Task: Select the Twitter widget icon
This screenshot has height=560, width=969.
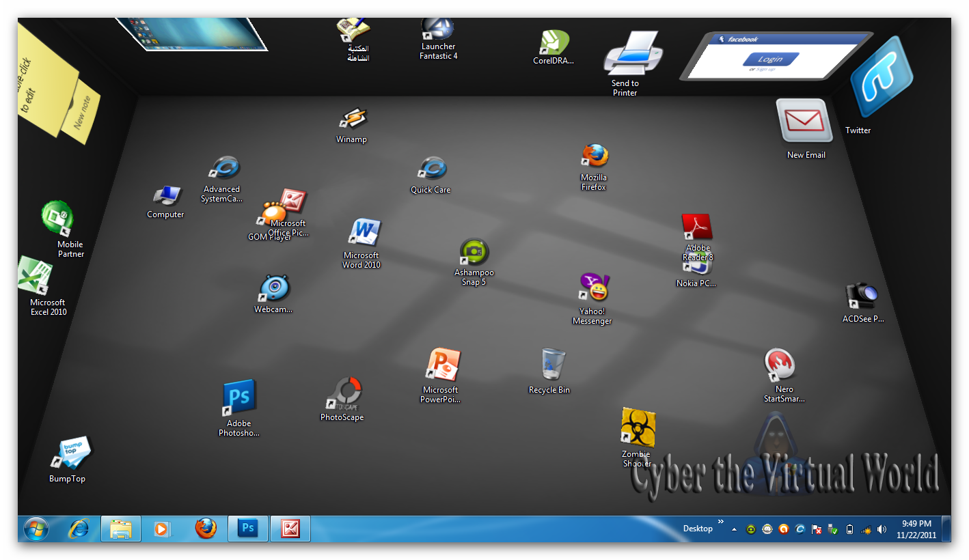Action: [x=882, y=76]
